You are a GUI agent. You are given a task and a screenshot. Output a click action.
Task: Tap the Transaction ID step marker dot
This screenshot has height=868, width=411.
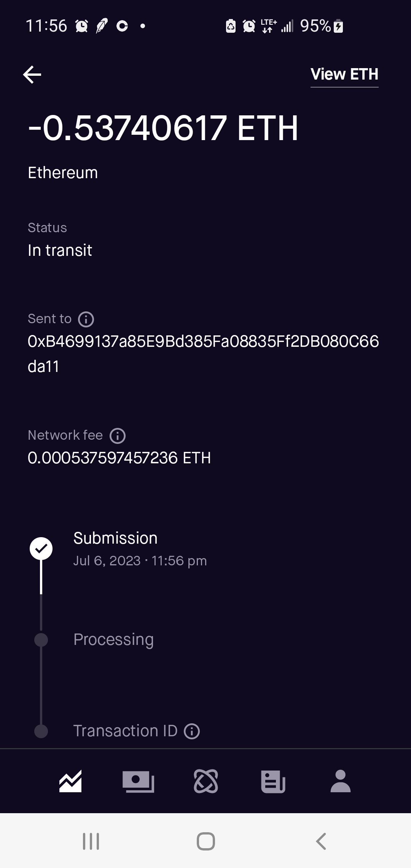[x=41, y=731]
